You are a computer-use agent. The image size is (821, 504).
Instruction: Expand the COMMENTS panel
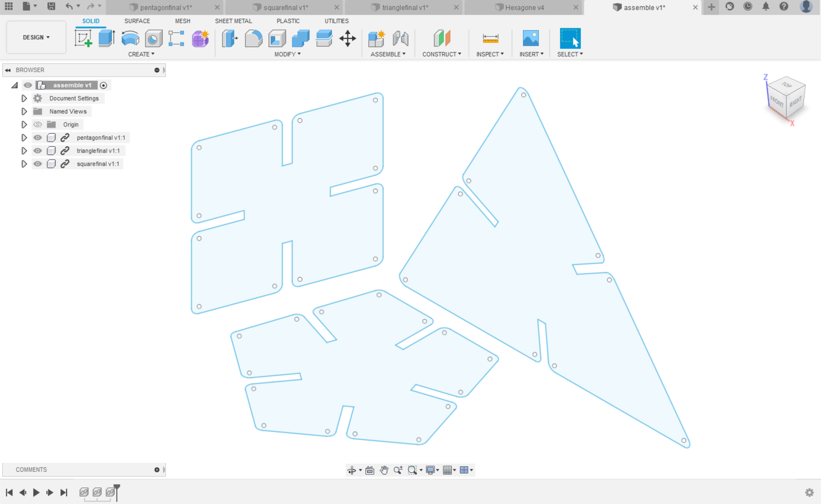(157, 469)
